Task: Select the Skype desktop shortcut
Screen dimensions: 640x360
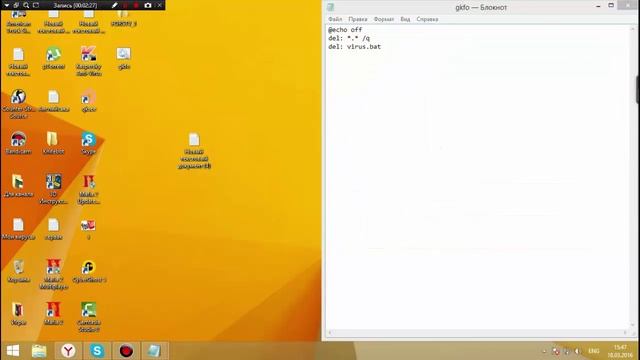Action: pyautogui.click(x=89, y=143)
